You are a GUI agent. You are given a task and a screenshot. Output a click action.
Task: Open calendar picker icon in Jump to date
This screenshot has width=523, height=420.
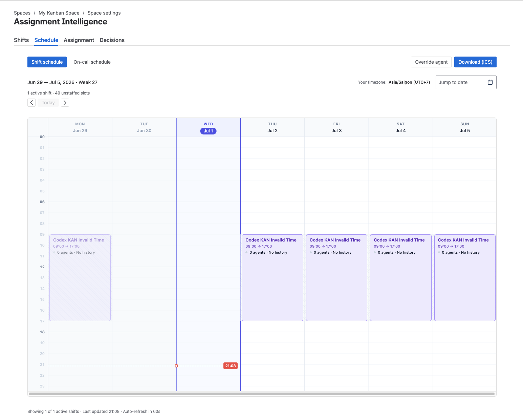click(x=490, y=82)
